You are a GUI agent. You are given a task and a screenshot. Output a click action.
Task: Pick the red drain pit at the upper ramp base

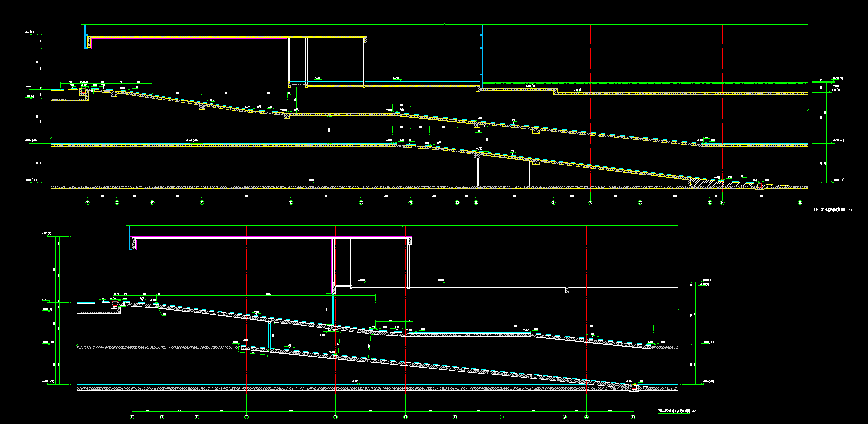point(760,186)
